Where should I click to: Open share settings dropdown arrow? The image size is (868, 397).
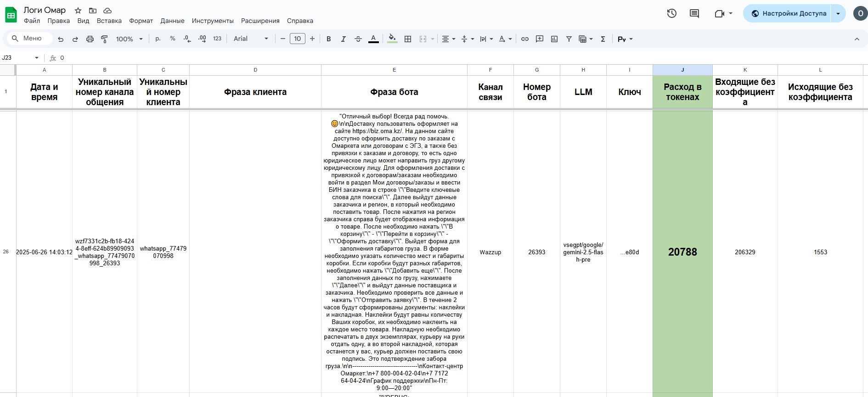coord(838,14)
